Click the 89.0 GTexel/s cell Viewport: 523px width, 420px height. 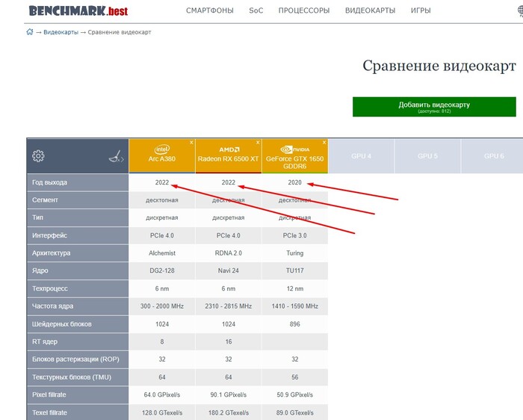click(x=295, y=413)
